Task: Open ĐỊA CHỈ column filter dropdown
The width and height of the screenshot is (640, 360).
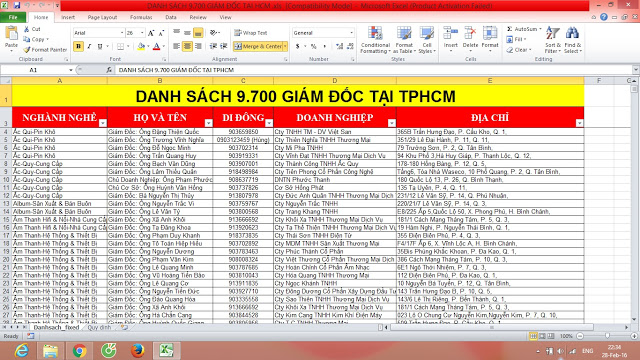Action: point(579,123)
